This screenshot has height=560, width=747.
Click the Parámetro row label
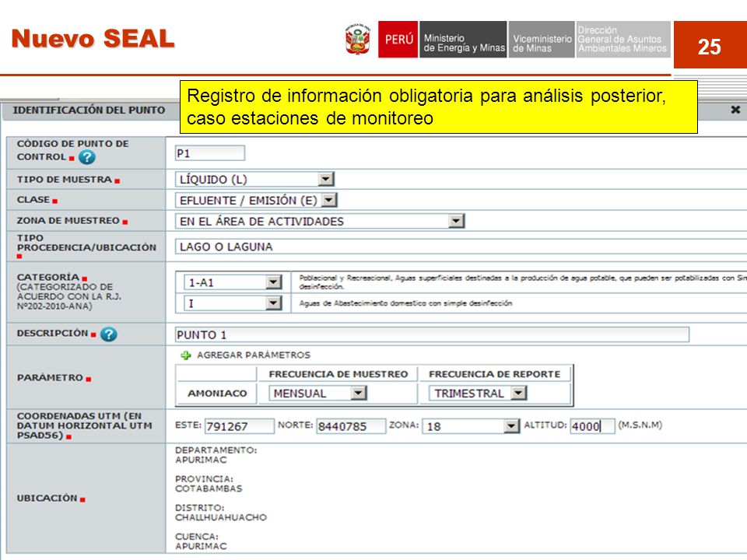point(50,378)
